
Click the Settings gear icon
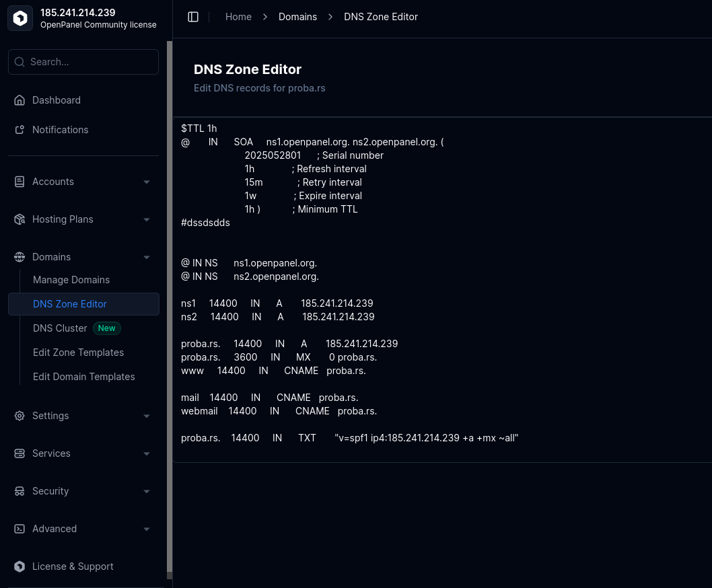(20, 416)
